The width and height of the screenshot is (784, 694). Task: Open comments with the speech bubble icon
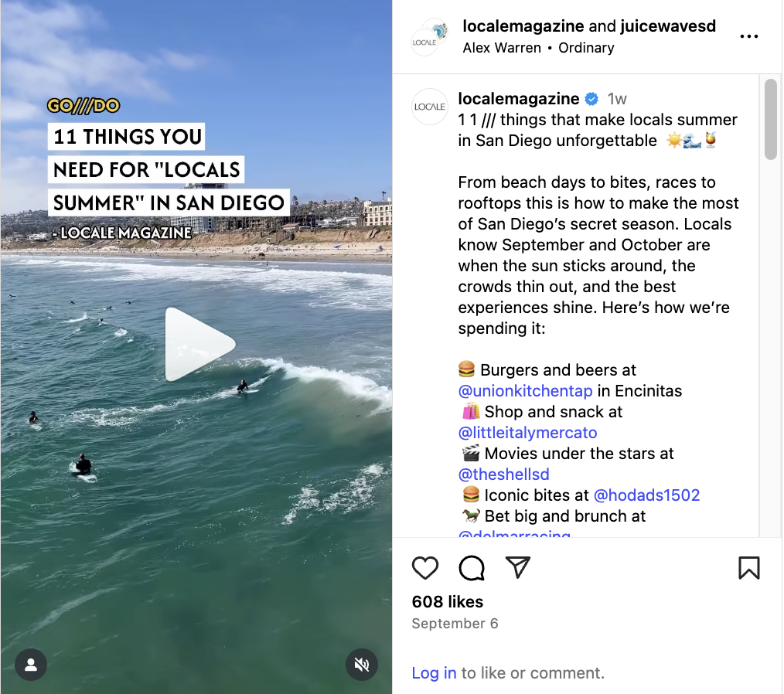[x=472, y=567]
